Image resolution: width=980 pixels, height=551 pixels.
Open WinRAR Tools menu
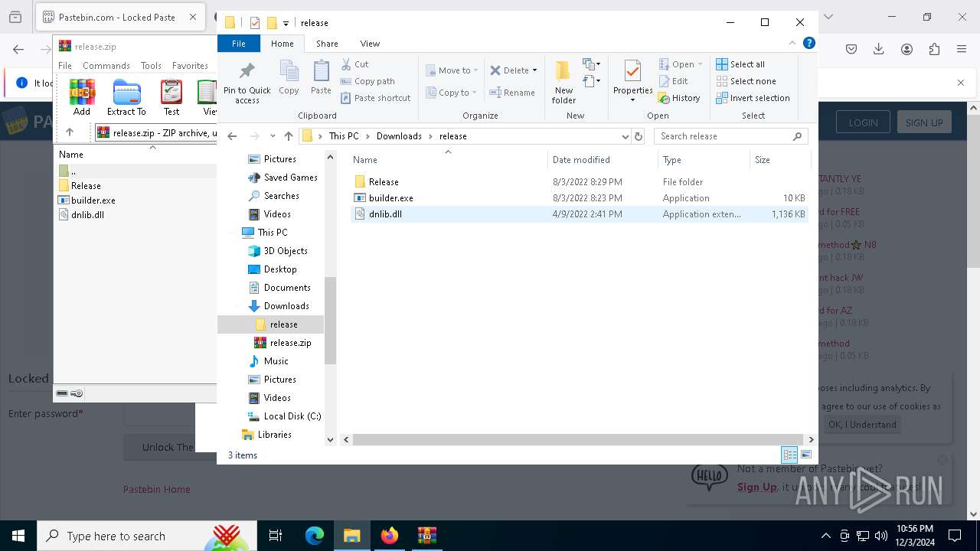coord(151,66)
